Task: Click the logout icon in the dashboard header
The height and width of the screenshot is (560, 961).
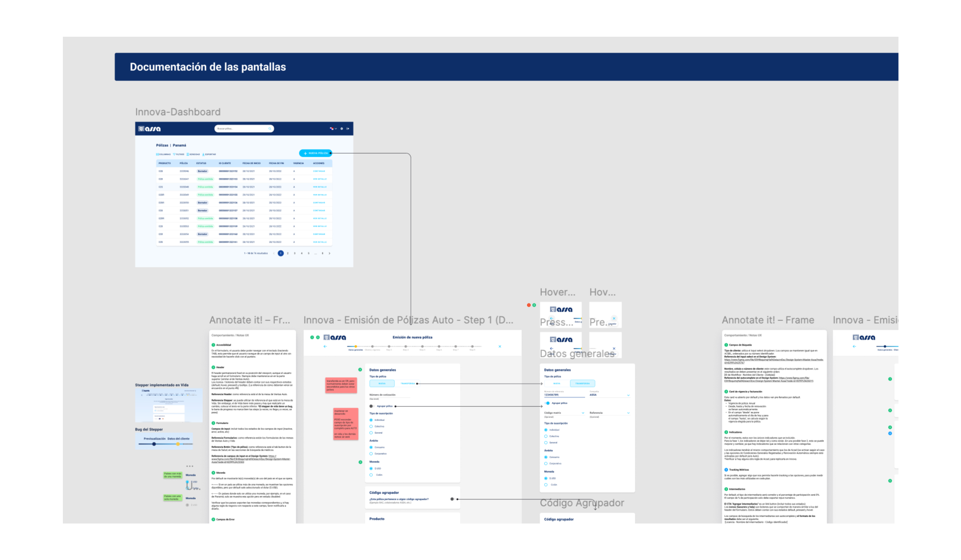Action: [348, 129]
